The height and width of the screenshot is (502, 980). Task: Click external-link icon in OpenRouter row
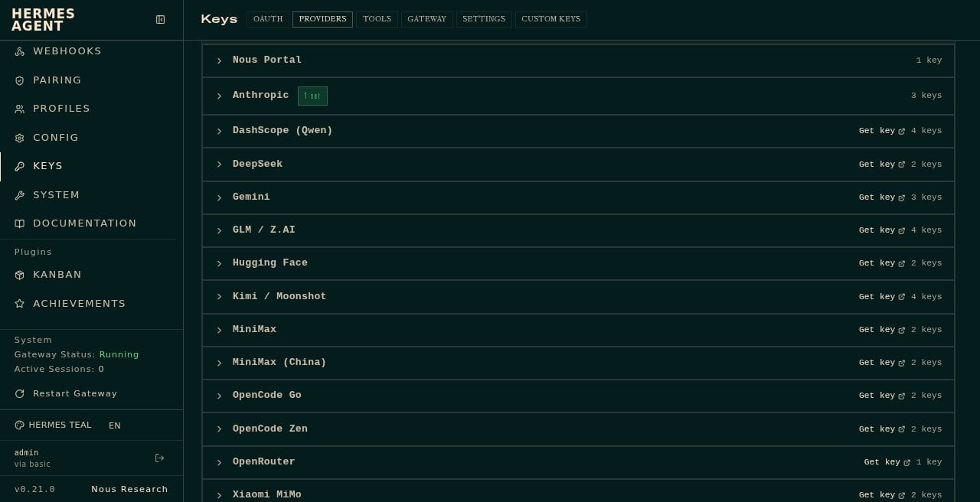click(x=906, y=462)
